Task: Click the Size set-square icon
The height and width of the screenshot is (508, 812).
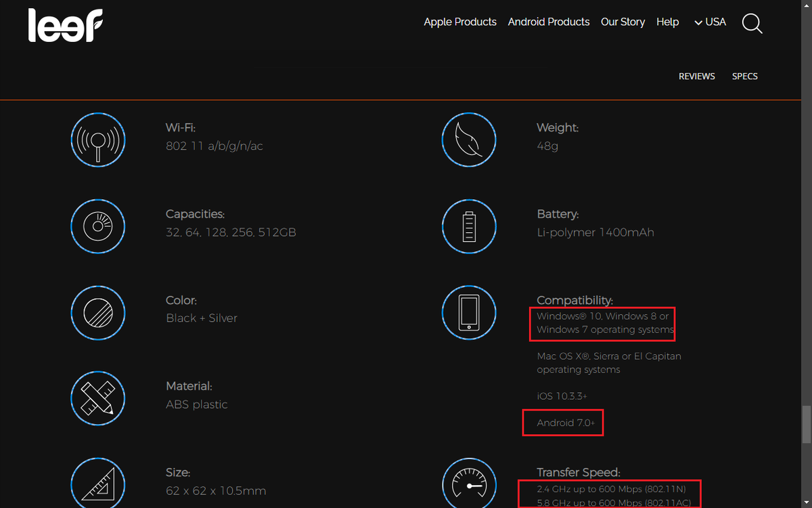Action: point(98,483)
